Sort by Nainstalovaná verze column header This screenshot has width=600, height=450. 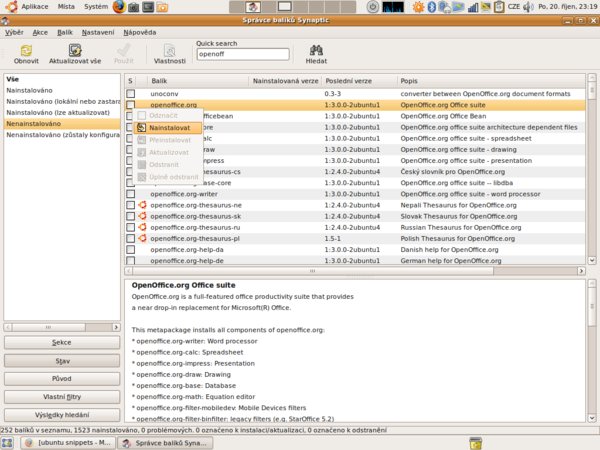[x=285, y=81]
